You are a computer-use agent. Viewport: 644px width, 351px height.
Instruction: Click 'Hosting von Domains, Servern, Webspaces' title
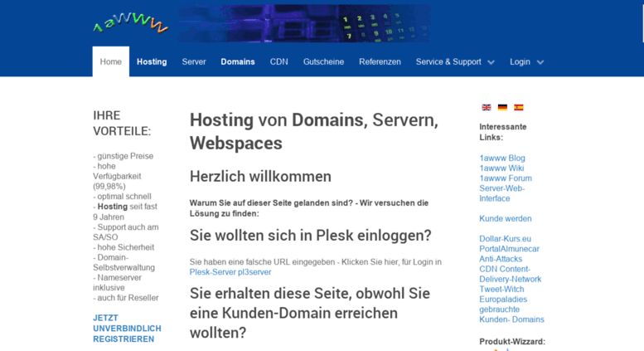314,132
